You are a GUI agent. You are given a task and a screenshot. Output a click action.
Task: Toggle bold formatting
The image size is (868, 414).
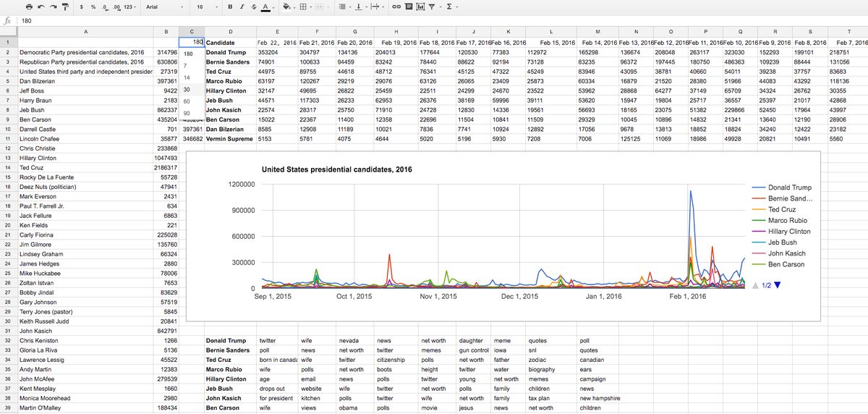click(x=230, y=7)
